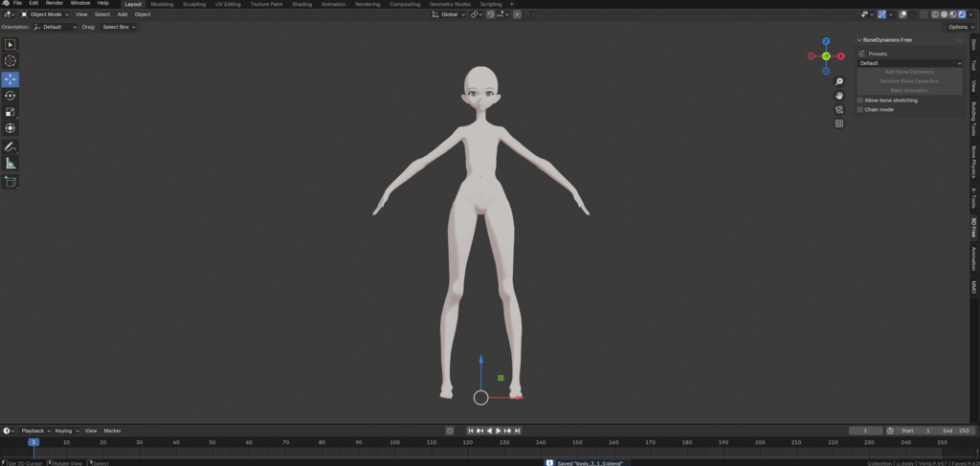
Task: Open the Marker menu in timeline
Action: [x=113, y=431]
